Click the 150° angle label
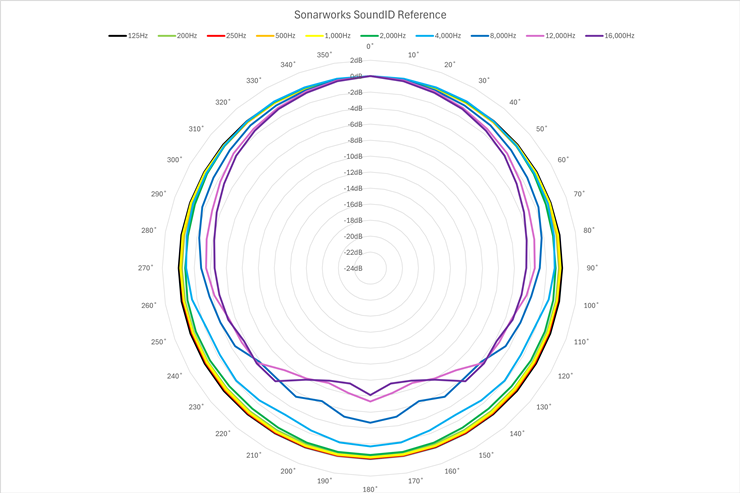740x493 pixels. click(x=486, y=455)
